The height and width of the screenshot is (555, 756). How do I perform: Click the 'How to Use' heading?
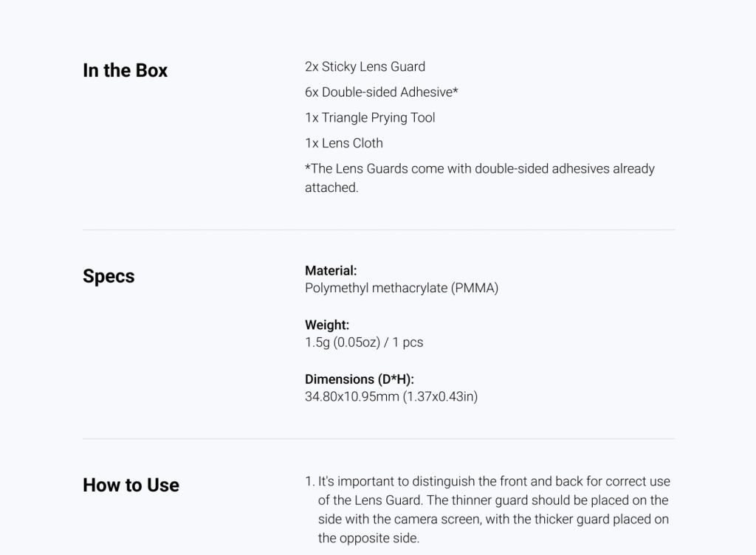(131, 485)
